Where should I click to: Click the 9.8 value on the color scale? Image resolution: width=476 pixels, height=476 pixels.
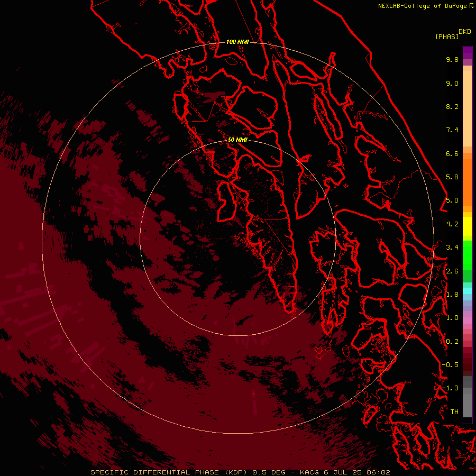click(452, 59)
